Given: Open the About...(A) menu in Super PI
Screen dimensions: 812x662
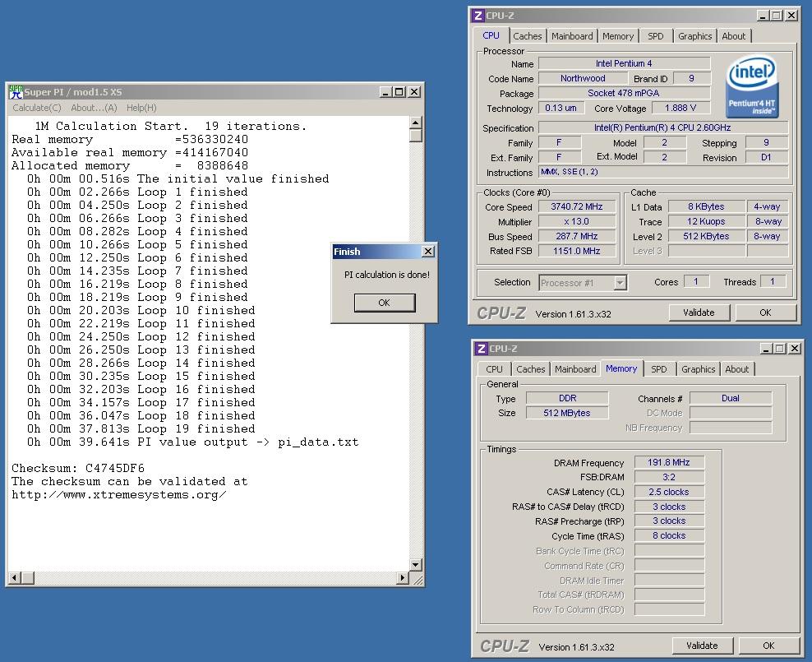Looking at the screenshot, I should (94, 108).
